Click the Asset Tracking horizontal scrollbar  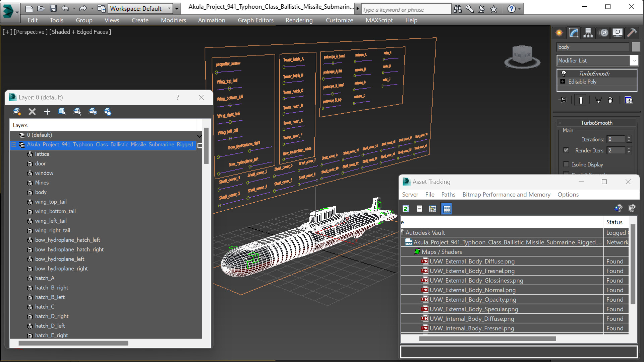(487, 339)
